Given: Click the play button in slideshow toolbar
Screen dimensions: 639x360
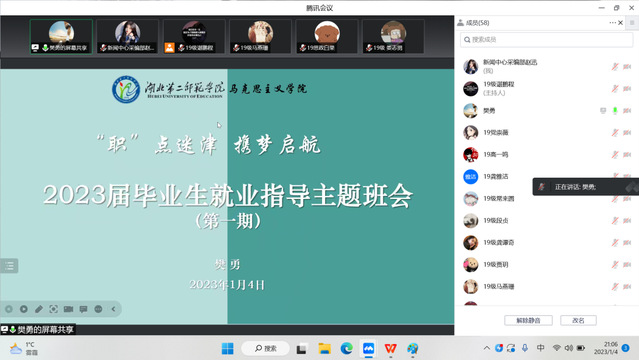Looking at the screenshot, I should pyautogui.click(x=24, y=309).
